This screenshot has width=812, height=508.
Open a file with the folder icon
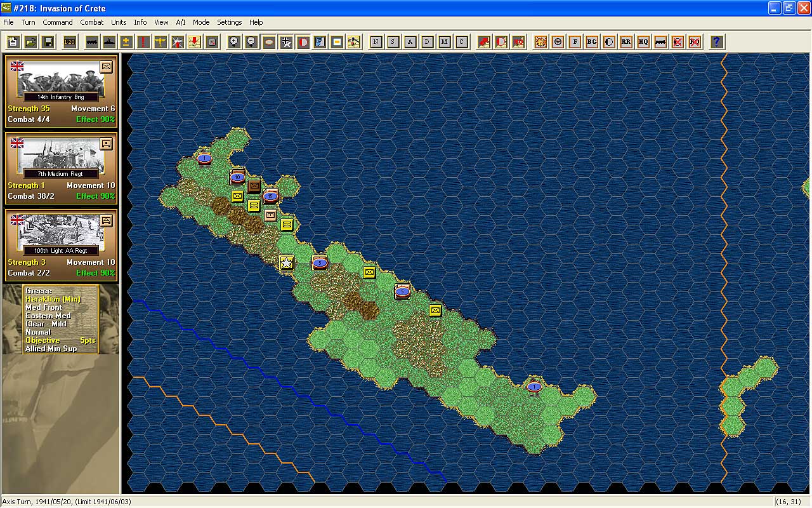[30, 42]
